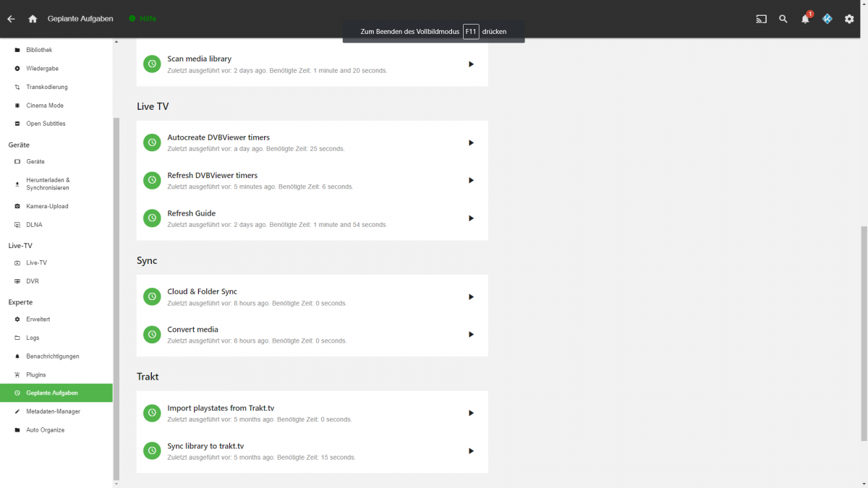The image size is (868, 488).
Task: Open Open Subtitles in the sidebar
Action: (x=56, y=124)
